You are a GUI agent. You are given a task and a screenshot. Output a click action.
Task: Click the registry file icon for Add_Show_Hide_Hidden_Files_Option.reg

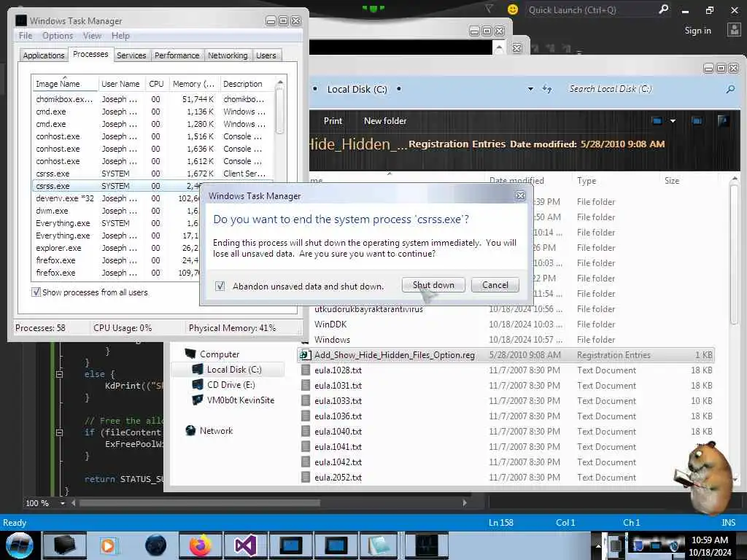click(x=306, y=355)
